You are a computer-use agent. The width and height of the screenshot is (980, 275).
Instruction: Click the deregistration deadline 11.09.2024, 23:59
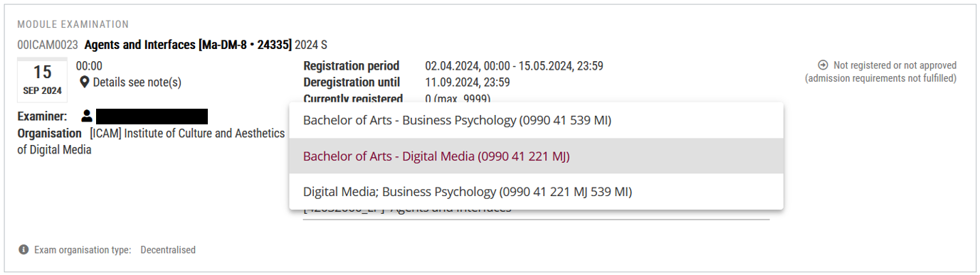467,82
